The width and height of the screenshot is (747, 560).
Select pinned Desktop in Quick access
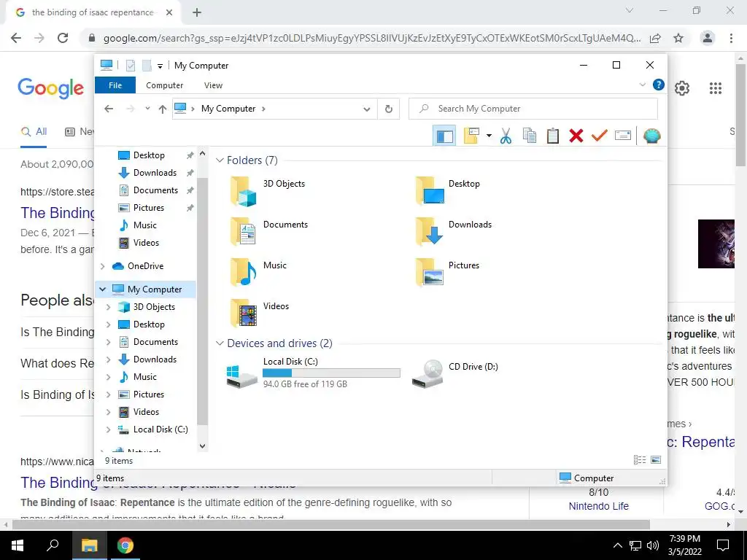pyautogui.click(x=149, y=155)
